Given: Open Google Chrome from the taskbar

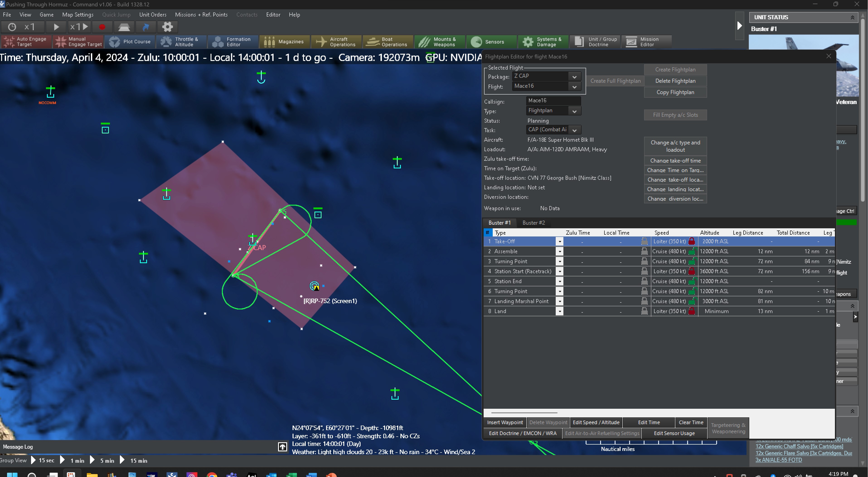Looking at the screenshot, I should pos(212,475).
